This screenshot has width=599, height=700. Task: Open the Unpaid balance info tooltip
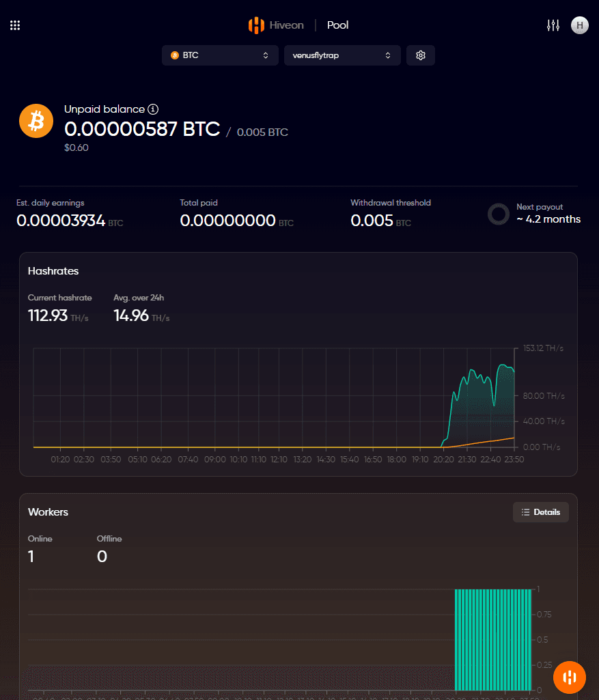[153, 109]
